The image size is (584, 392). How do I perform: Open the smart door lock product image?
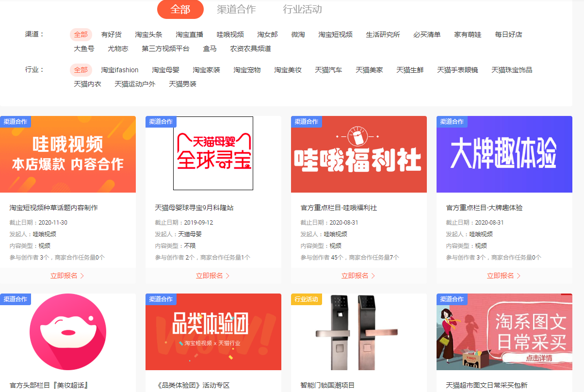(x=359, y=332)
